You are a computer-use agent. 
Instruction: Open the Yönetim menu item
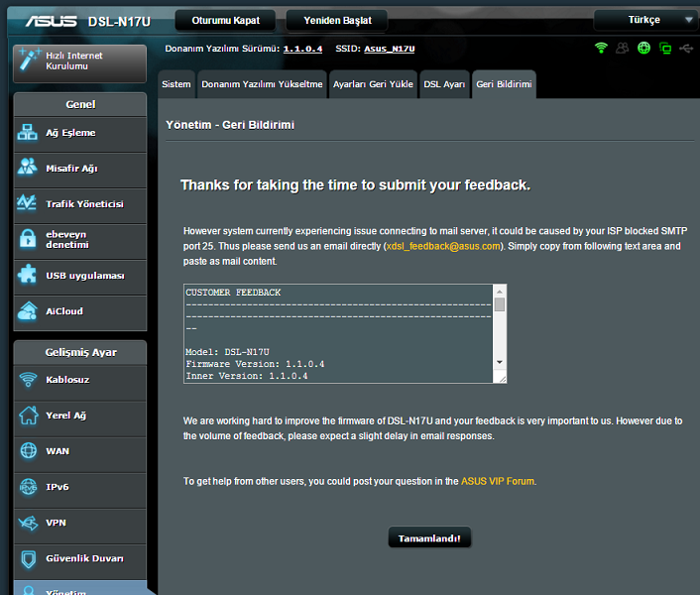(80, 588)
